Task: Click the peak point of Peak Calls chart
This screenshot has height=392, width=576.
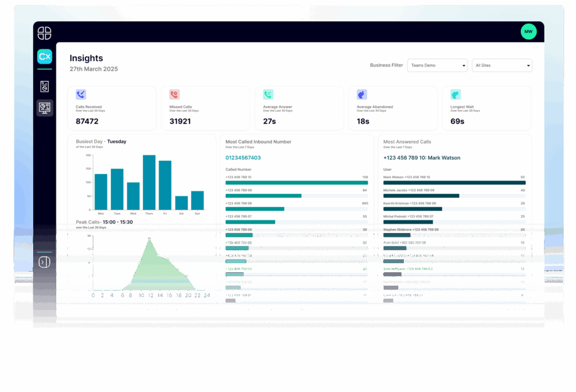Action: [x=149, y=238]
